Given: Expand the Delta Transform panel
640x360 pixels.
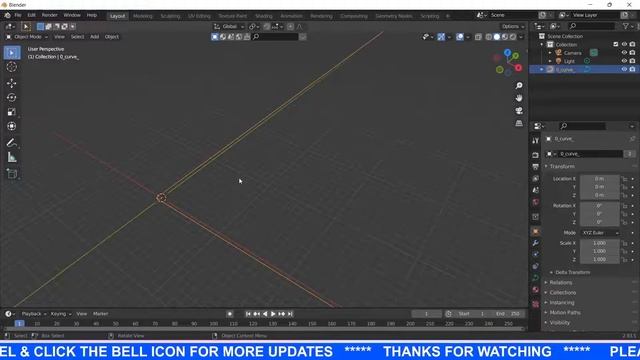Looking at the screenshot, I should coord(572,272).
